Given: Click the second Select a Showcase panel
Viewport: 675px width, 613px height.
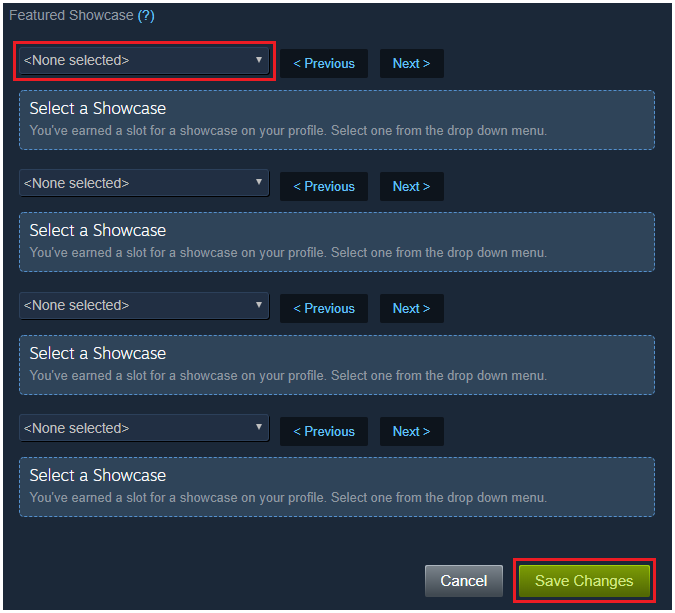Looking at the screenshot, I should pyautogui.click(x=337, y=242).
